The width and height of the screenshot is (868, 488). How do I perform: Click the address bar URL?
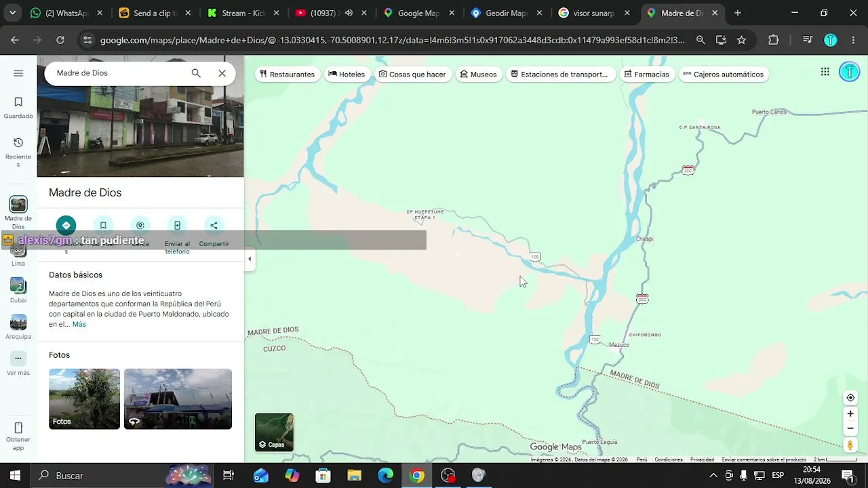coord(393,40)
